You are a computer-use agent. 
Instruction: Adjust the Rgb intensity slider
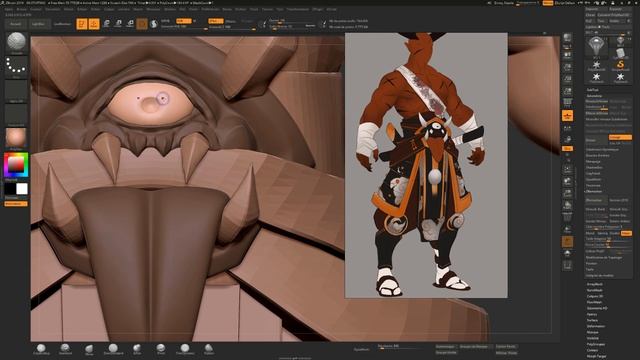184,27
